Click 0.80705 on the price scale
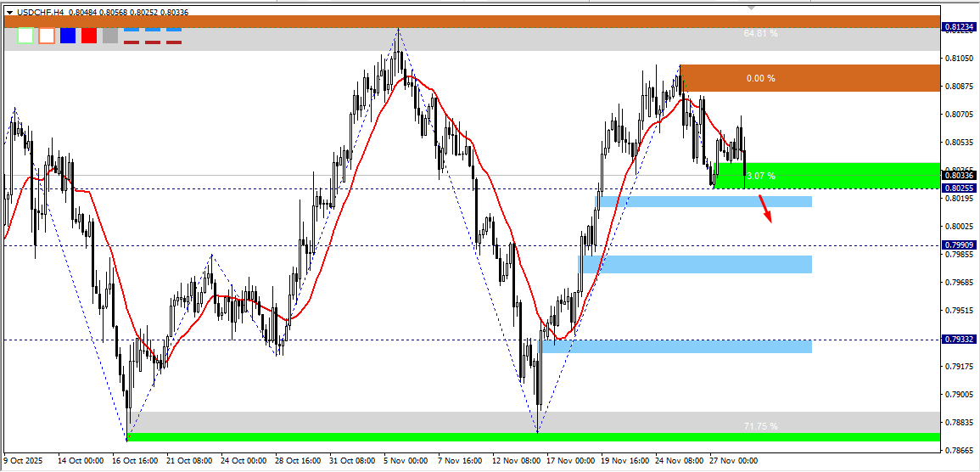980x472 pixels. [959, 115]
